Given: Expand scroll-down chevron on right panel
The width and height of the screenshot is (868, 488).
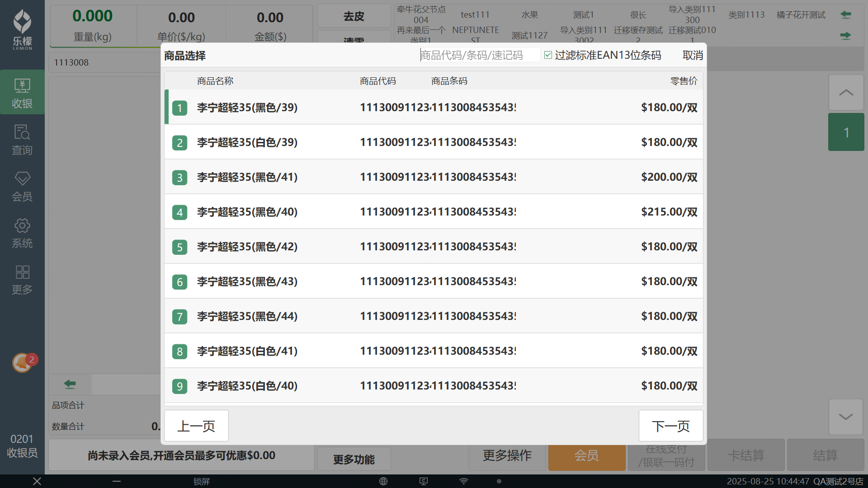Looking at the screenshot, I should [x=846, y=417].
